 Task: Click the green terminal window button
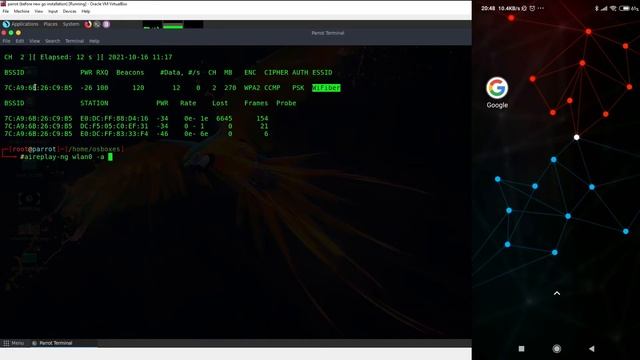(x=11, y=33)
